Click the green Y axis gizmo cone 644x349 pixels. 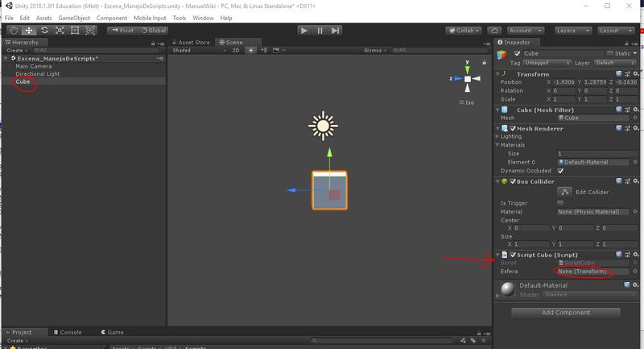(x=467, y=70)
